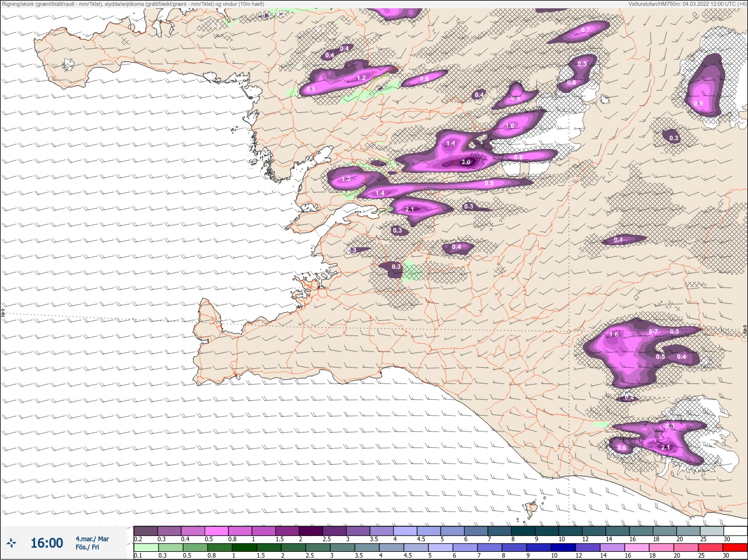Click the 1.2 snowfall value label on map
748x560 pixels.
(x=361, y=78)
